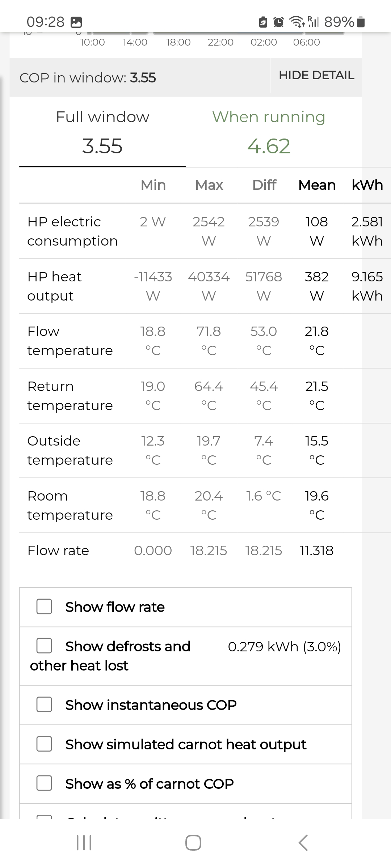Click the Mean column header
Image resolution: width=391 pixels, height=868 pixels.
coord(317,185)
